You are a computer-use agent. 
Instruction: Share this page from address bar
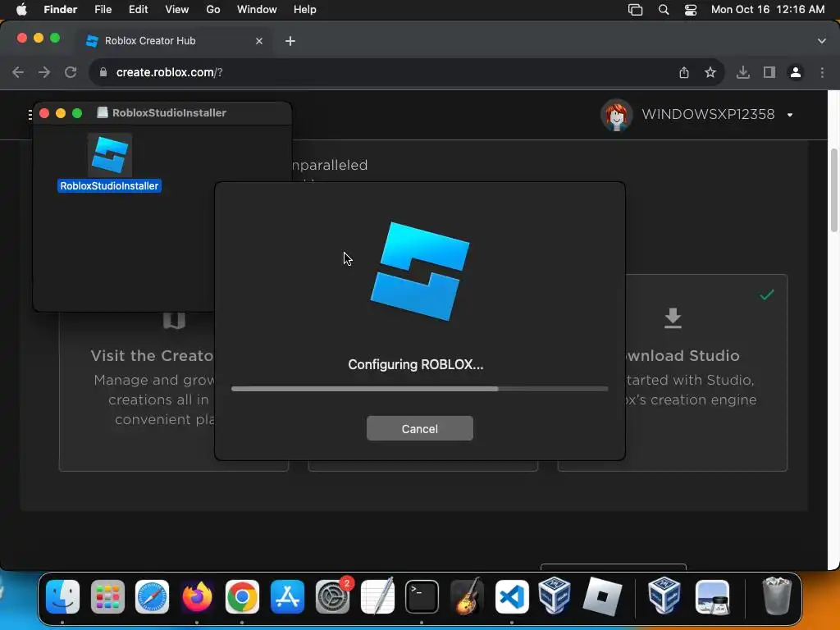pyautogui.click(x=684, y=72)
